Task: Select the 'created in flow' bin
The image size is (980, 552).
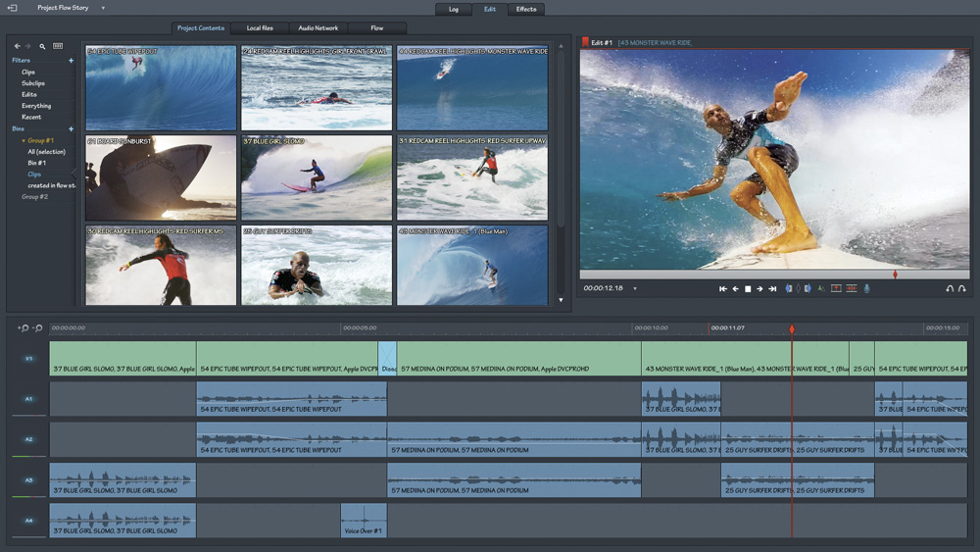Action: pos(51,185)
